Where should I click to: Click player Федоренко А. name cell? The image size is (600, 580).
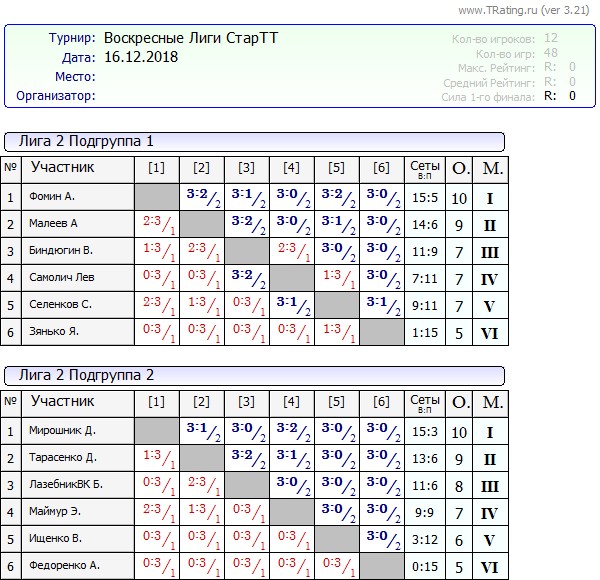(x=66, y=567)
